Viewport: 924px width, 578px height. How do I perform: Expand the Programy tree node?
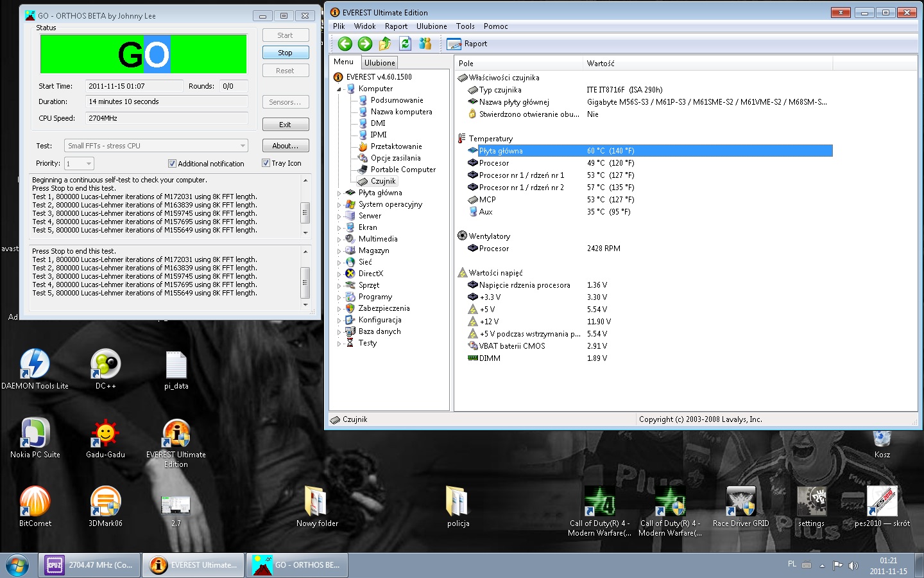(339, 297)
